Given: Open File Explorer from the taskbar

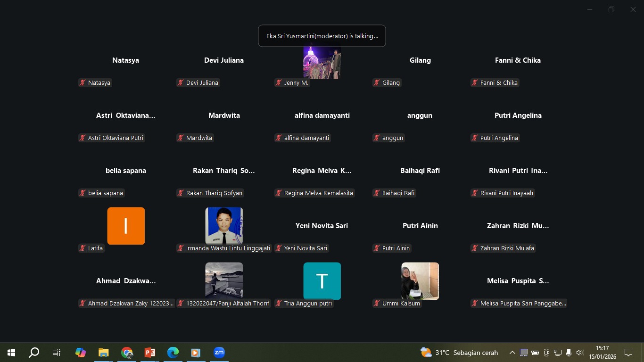Looking at the screenshot, I should pos(104,353).
